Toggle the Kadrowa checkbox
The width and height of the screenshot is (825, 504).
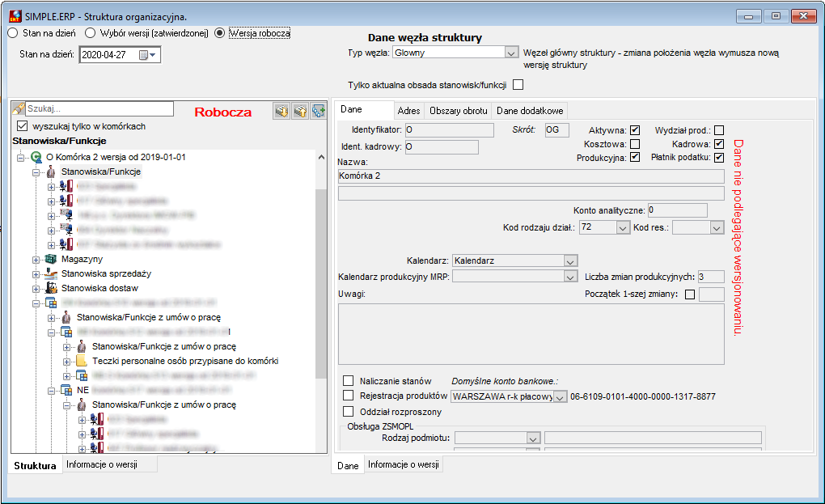719,144
